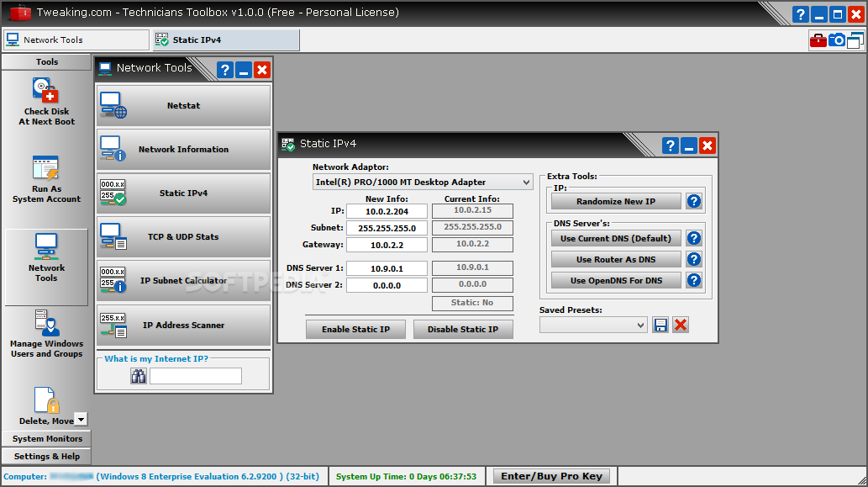Click the New Info Gateway field

coord(387,245)
